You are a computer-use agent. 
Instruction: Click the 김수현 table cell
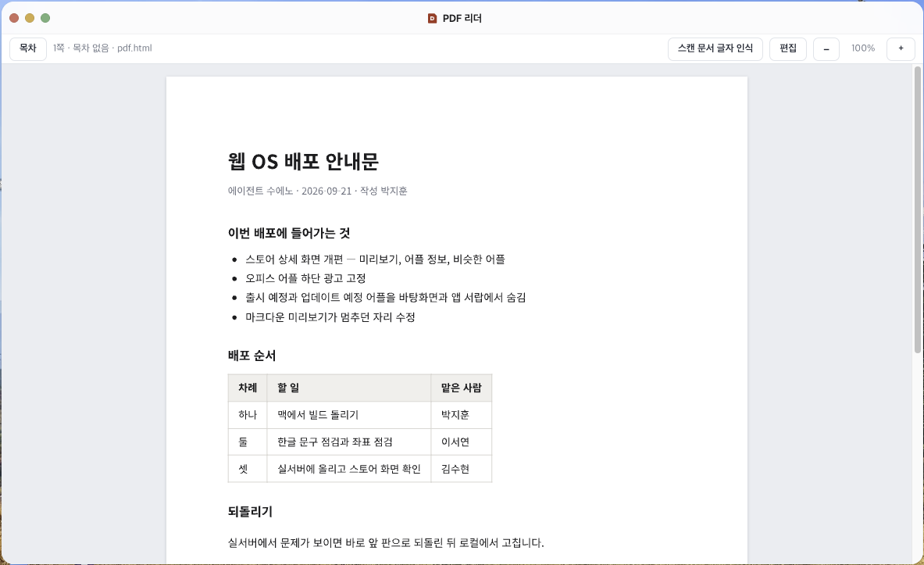[x=462, y=469]
